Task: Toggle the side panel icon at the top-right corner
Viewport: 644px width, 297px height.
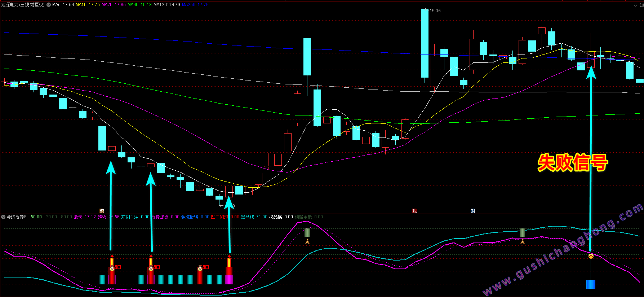Action: pos(641,5)
